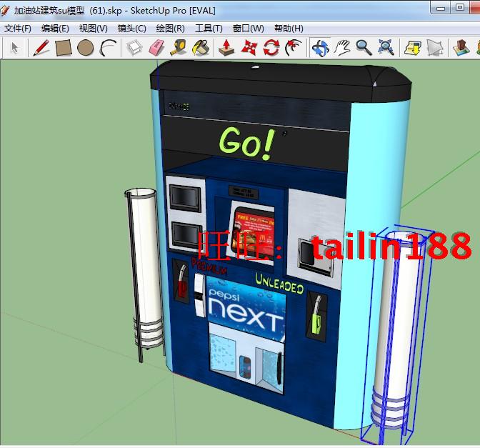Viewport: 480px width, 448px height.
Task: Minimize the SketchUp window
Action: pos(441,8)
